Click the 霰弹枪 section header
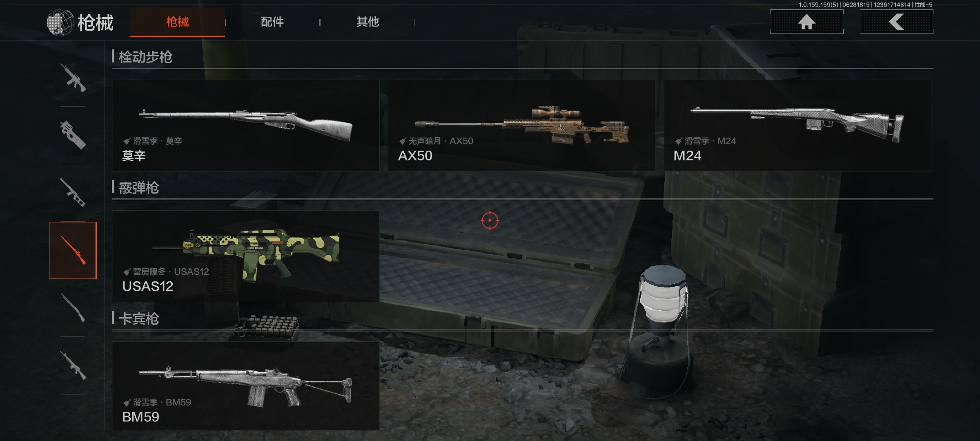The height and width of the screenshot is (441, 980). pos(139,188)
